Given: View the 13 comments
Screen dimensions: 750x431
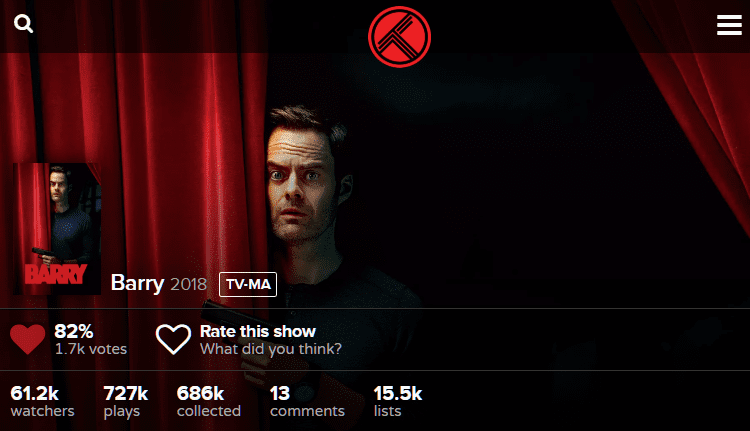Looking at the screenshot, I should [307, 402].
